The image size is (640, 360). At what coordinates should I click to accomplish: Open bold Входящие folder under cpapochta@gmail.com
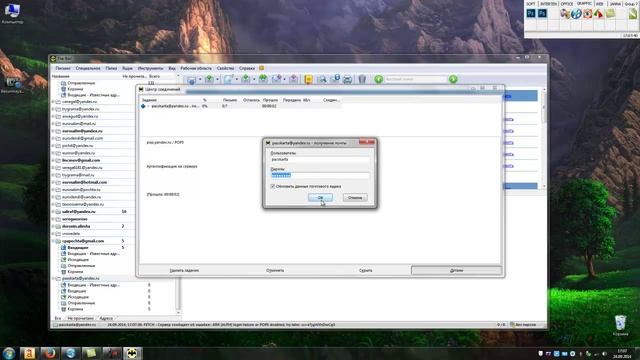click(78, 247)
